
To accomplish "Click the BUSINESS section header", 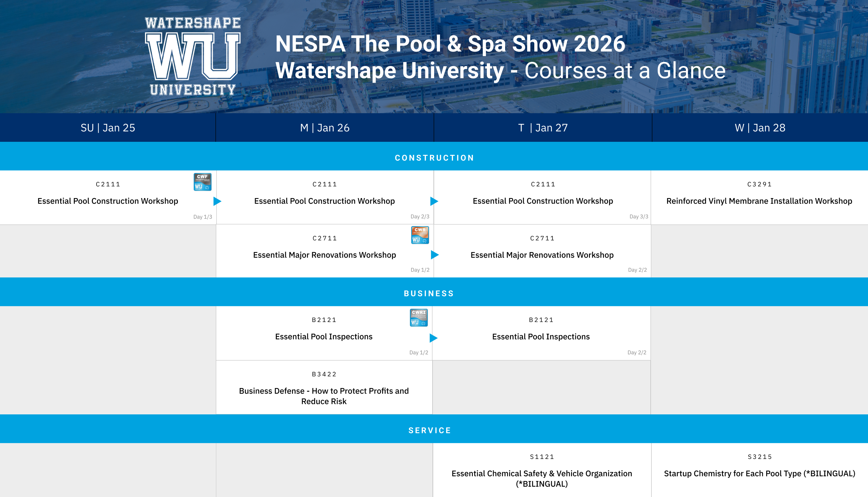I will (429, 294).
